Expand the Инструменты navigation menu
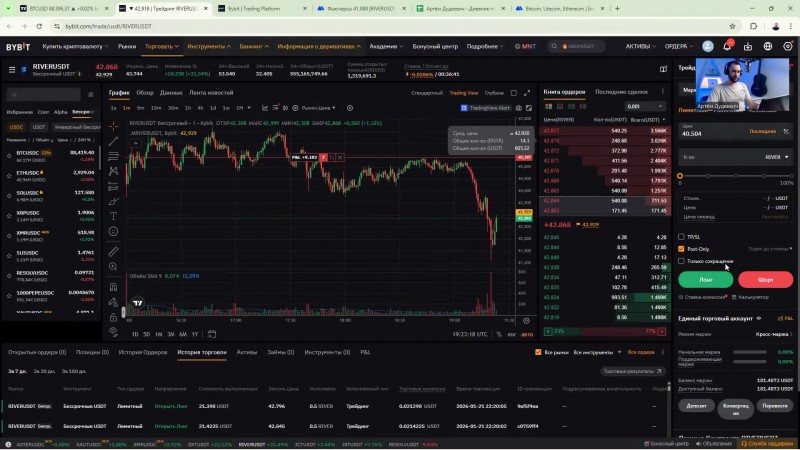Screen dimensions: 800x450 209,46
